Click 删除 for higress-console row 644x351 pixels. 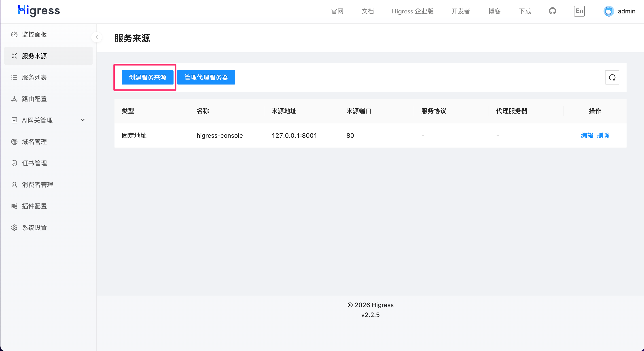click(x=603, y=135)
